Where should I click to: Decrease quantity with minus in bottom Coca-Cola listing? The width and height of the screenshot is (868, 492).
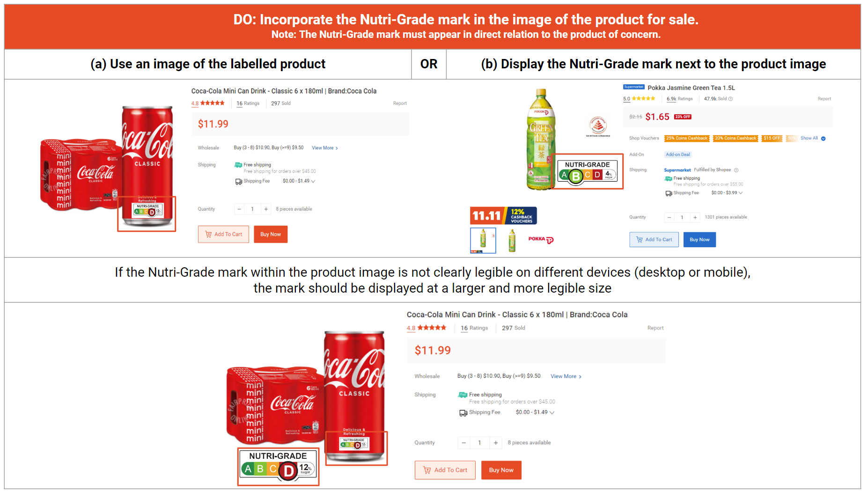(x=463, y=443)
